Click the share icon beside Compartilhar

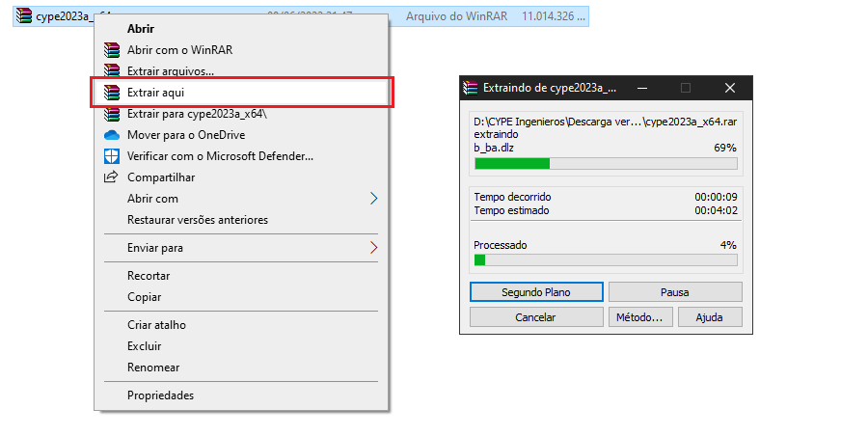tap(111, 177)
